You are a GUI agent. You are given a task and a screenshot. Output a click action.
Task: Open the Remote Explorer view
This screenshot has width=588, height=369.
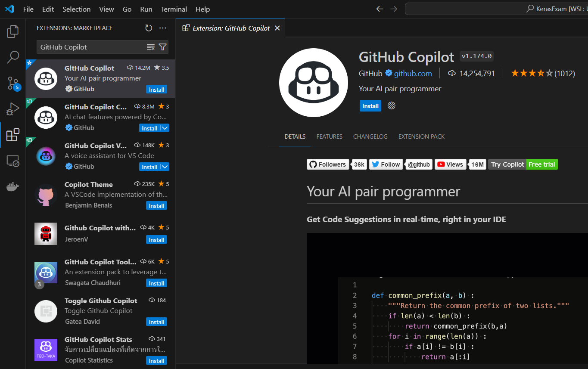(12, 161)
